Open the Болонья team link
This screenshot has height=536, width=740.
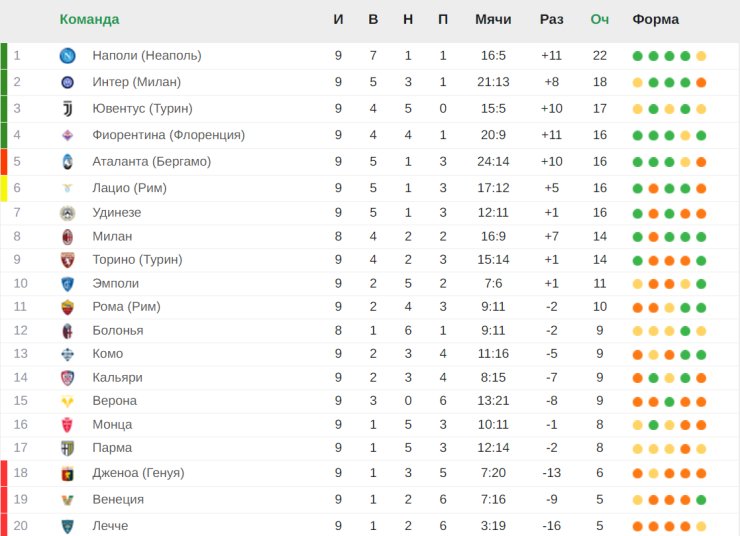(118, 330)
